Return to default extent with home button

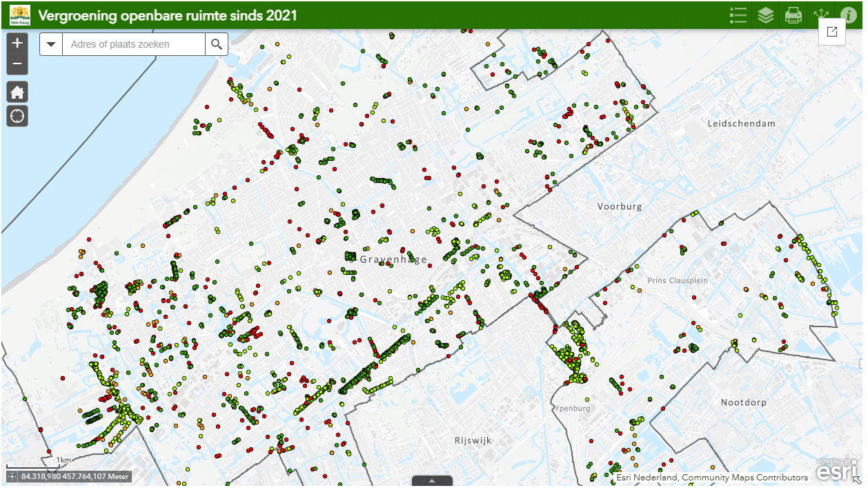click(17, 91)
